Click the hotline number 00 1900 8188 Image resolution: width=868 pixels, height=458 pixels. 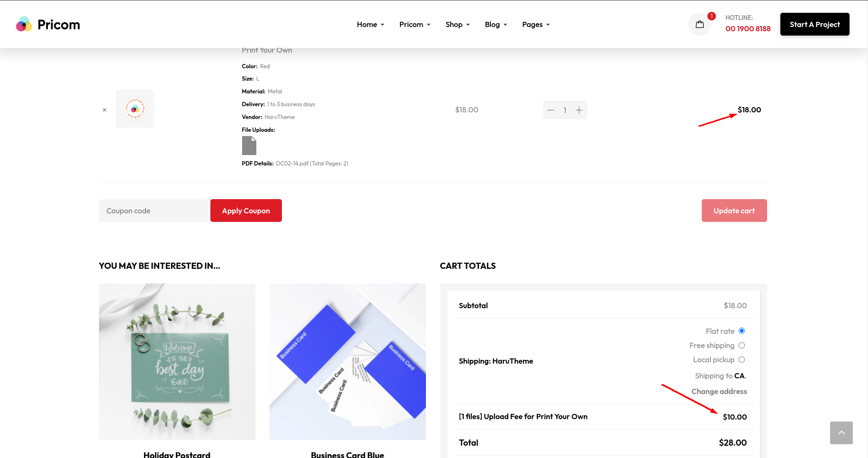(x=748, y=29)
